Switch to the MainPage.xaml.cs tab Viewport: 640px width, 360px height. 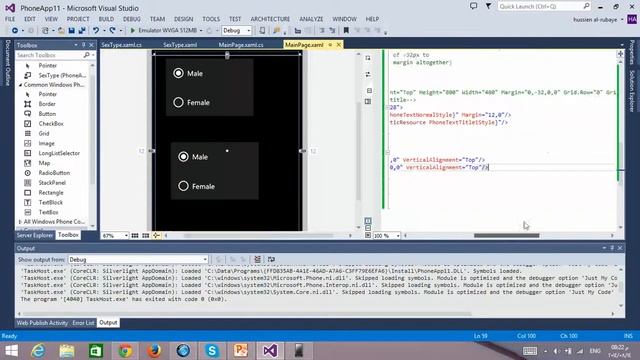click(x=241, y=45)
